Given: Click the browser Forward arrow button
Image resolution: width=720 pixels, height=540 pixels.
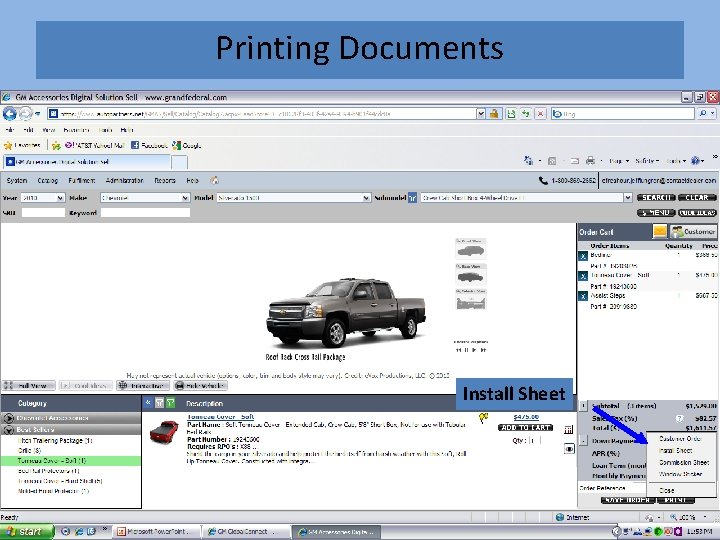Looking at the screenshot, I should (25, 113).
